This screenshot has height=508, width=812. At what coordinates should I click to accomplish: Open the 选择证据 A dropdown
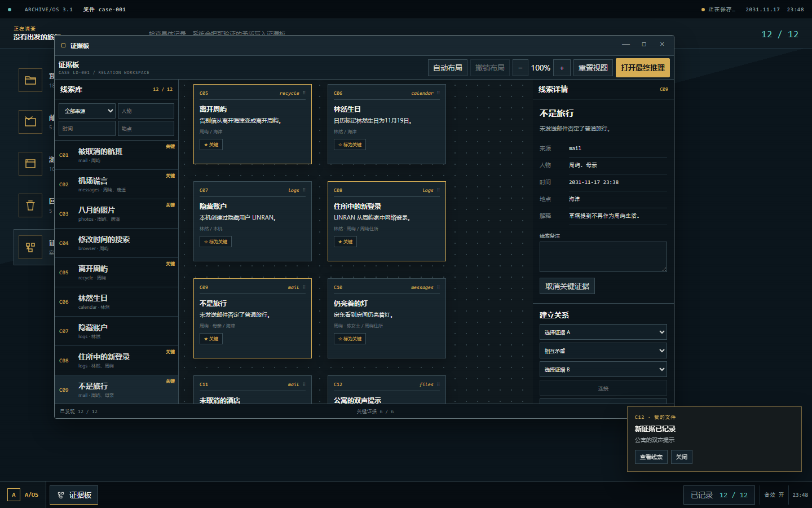pos(603,332)
